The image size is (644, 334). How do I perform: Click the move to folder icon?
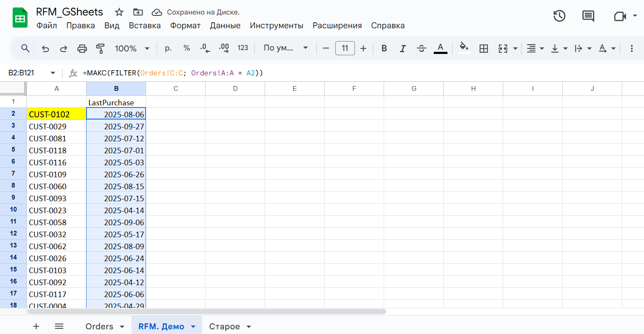(x=138, y=12)
